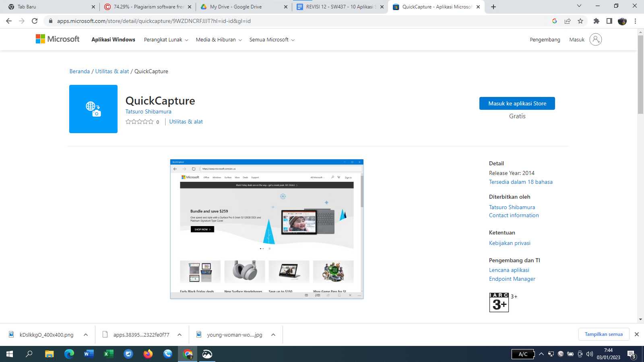Expand Media & Hiburan dropdown

coord(219,40)
